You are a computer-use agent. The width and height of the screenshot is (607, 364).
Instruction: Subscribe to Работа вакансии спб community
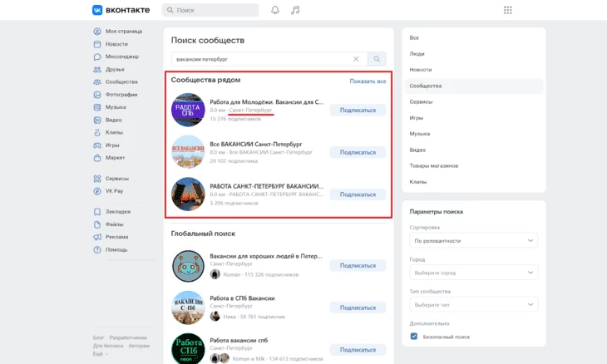click(358, 350)
